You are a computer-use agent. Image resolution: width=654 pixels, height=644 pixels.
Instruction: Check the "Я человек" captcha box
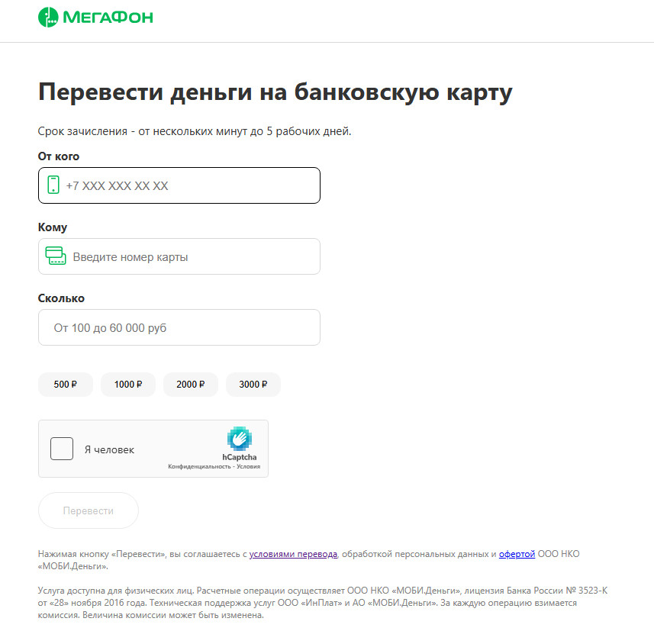(x=62, y=449)
